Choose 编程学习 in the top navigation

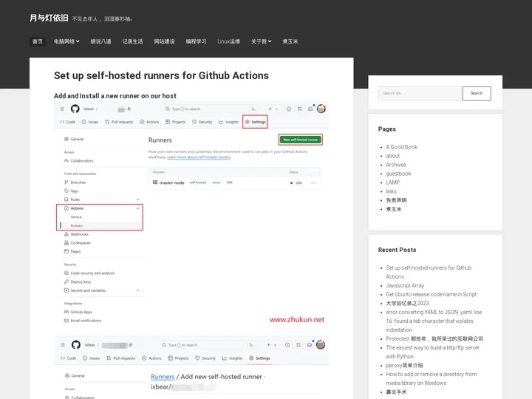[196, 41]
